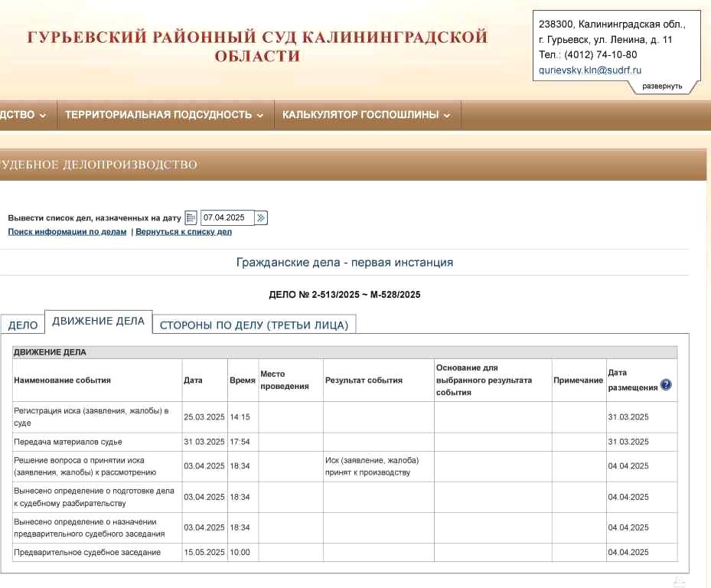
Task: Open the СТОРОНЫ ПО ДЕЛУ (ТРЕТЬИ ЛИЦА) tab
Action: coord(254,325)
